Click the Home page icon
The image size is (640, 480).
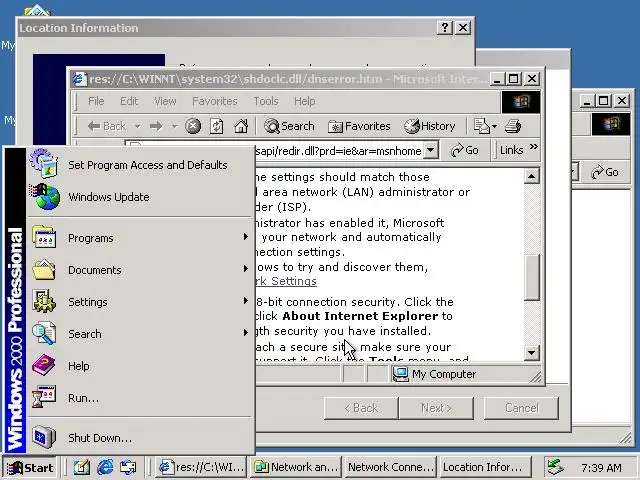pos(241,126)
